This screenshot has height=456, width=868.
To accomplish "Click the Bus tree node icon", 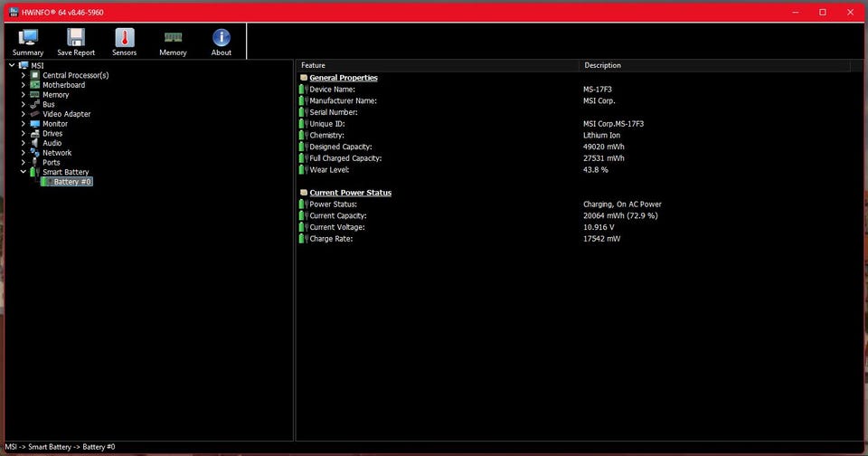I will click(35, 104).
